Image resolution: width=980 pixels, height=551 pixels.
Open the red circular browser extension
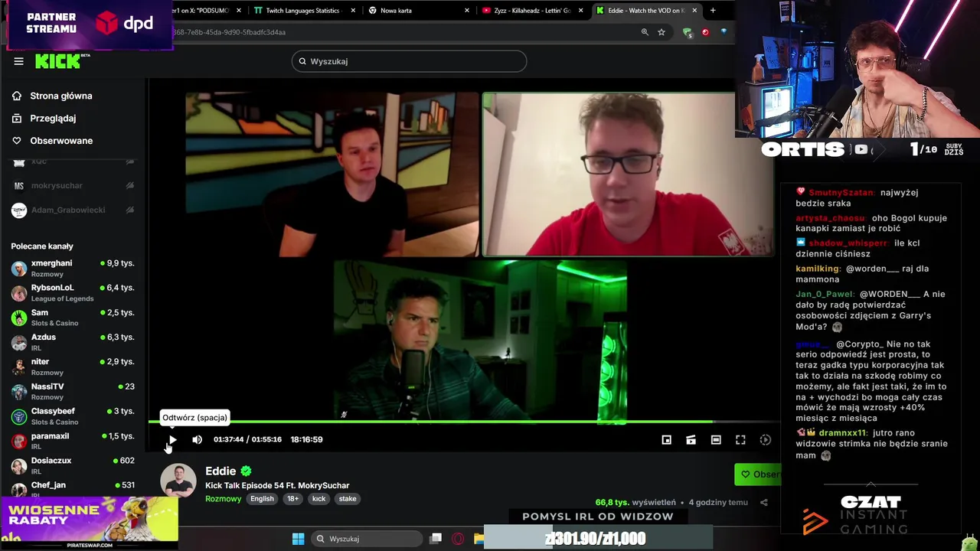point(705,32)
